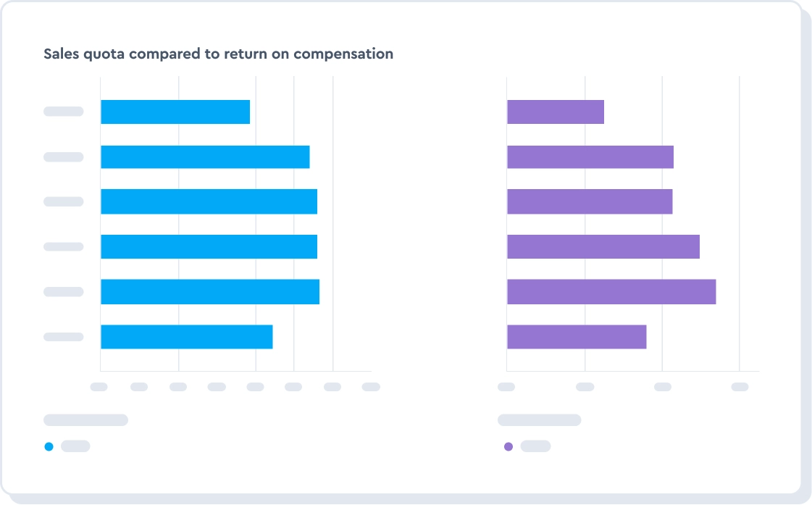The image size is (812, 505).
Task: Select the fifth blue bar from top
Action: coord(210,291)
